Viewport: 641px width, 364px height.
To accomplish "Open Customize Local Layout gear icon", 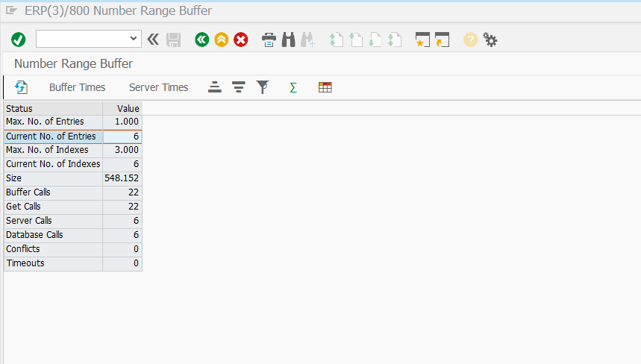I will pos(490,40).
